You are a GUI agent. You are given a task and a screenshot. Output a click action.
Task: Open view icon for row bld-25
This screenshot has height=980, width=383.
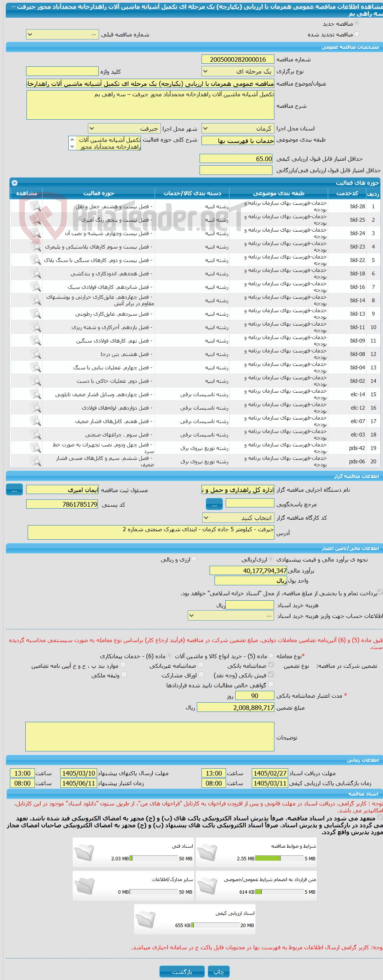[x=35, y=220]
